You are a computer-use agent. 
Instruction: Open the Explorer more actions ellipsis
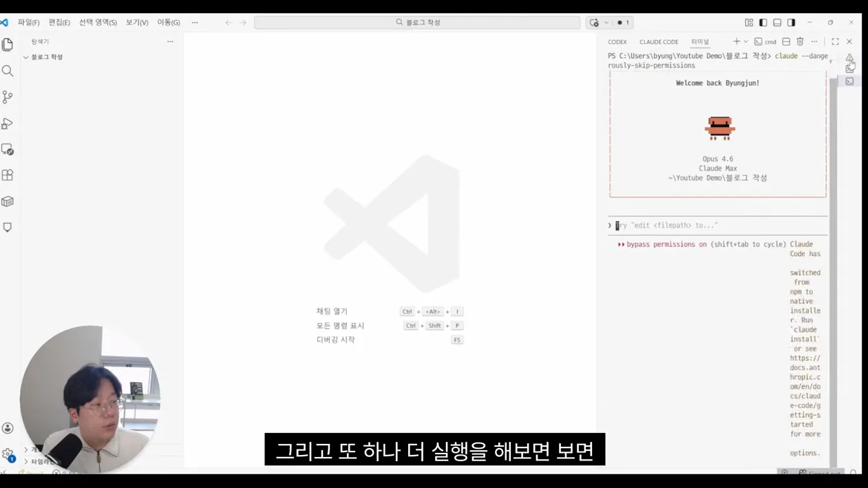click(170, 42)
